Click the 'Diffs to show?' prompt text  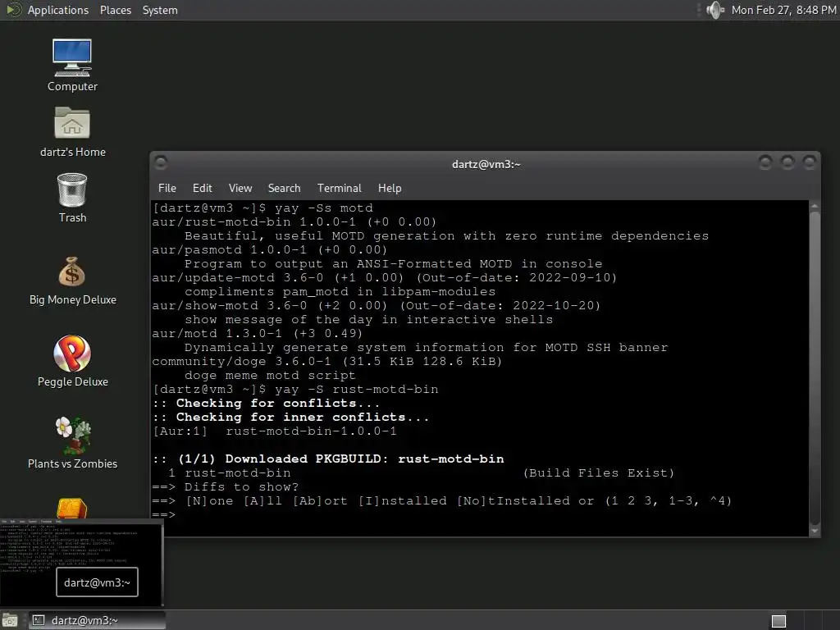point(241,486)
